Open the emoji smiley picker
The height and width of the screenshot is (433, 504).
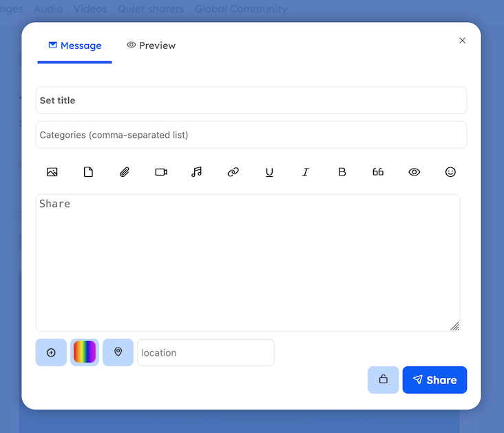click(x=450, y=172)
